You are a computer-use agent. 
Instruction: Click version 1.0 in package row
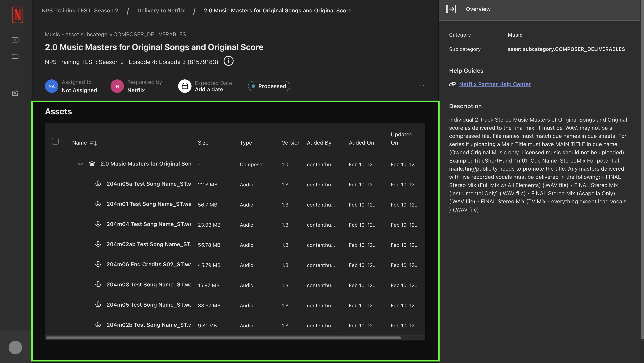(285, 165)
